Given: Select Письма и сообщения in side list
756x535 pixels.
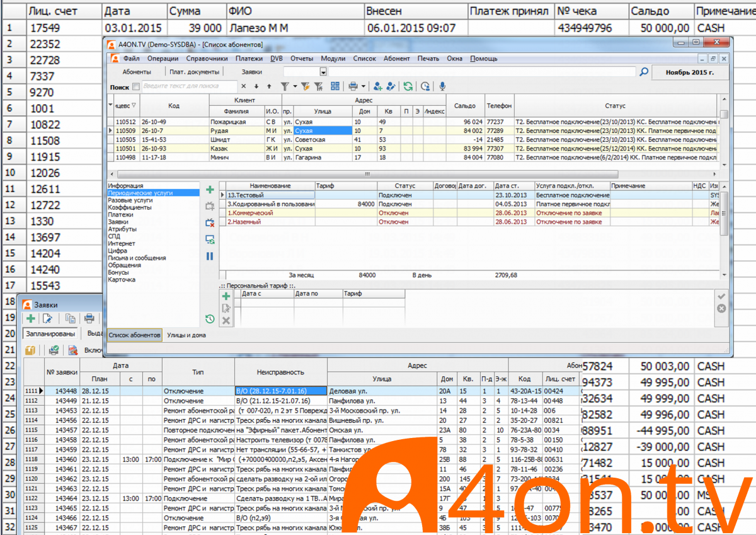Looking at the screenshot, I should pyautogui.click(x=137, y=258).
